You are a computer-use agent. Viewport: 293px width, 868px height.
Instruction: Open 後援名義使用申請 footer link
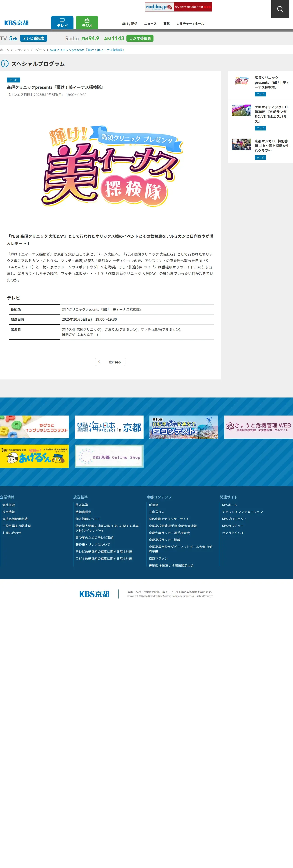pyautogui.click(x=15, y=519)
